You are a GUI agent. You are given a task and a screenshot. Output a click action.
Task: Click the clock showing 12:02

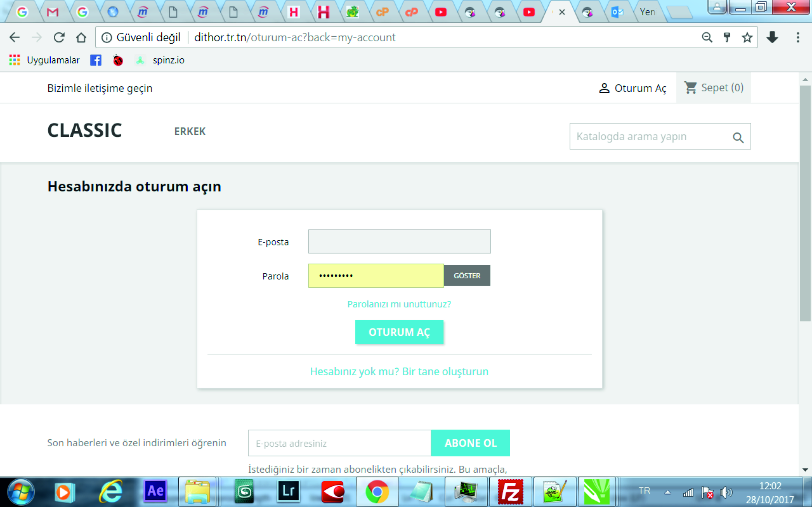770,486
